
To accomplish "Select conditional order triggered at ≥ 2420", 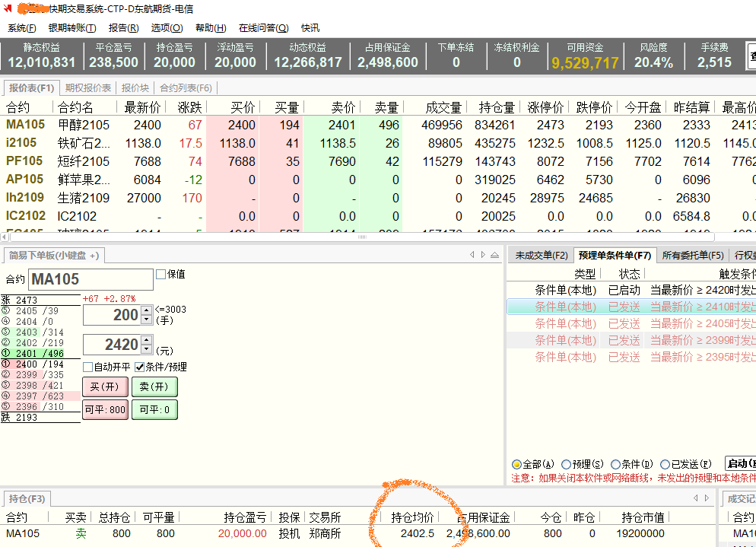I will (631, 290).
